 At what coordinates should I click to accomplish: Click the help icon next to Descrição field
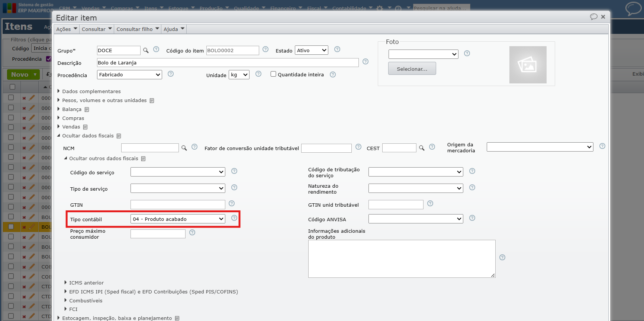[x=366, y=62]
